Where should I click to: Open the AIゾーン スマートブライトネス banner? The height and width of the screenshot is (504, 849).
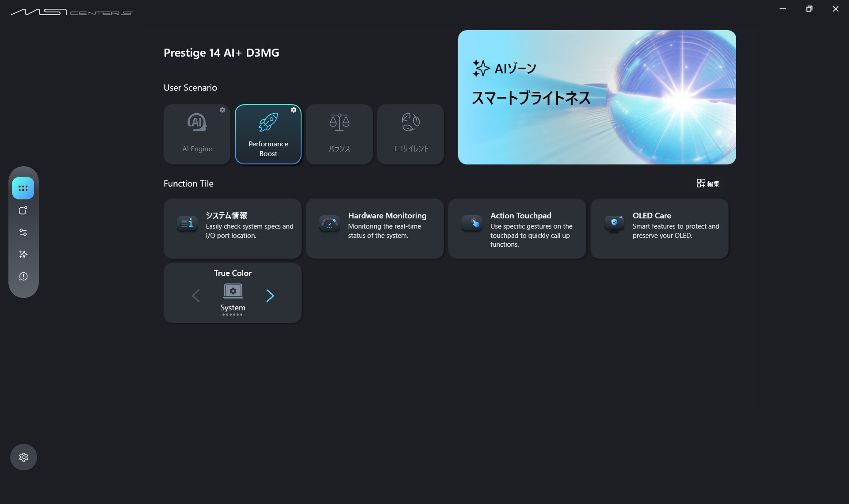click(x=597, y=97)
